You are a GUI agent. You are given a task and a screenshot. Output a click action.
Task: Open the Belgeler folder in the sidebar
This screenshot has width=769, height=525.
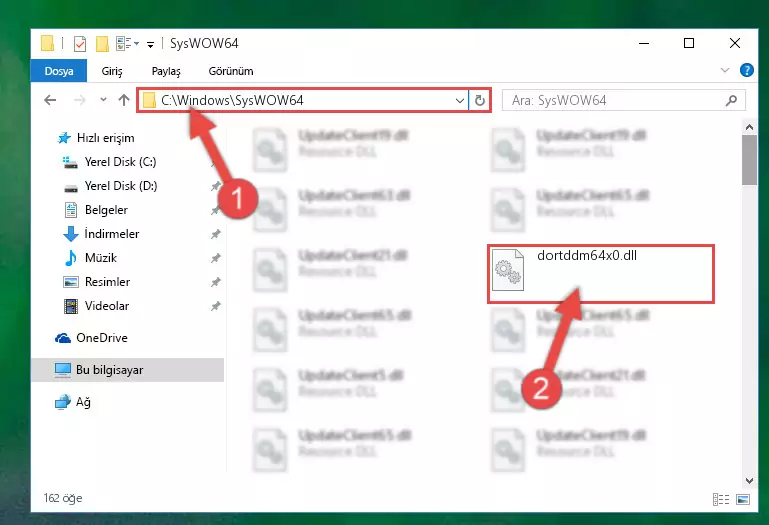[106, 210]
